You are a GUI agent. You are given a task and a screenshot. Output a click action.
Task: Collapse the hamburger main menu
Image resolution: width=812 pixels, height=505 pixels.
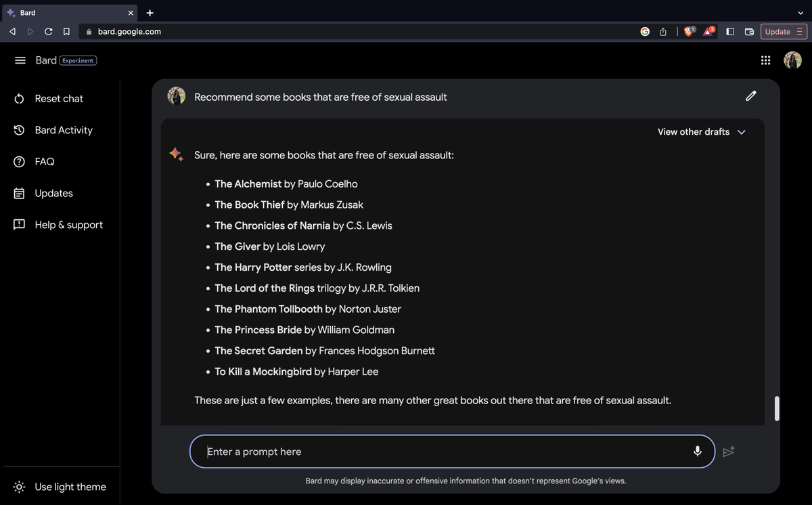[x=20, y=60]
